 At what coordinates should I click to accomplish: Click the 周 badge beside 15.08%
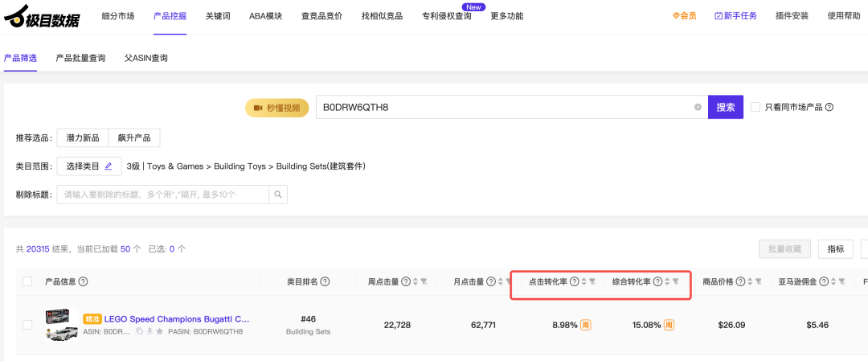tap(669, 325)
